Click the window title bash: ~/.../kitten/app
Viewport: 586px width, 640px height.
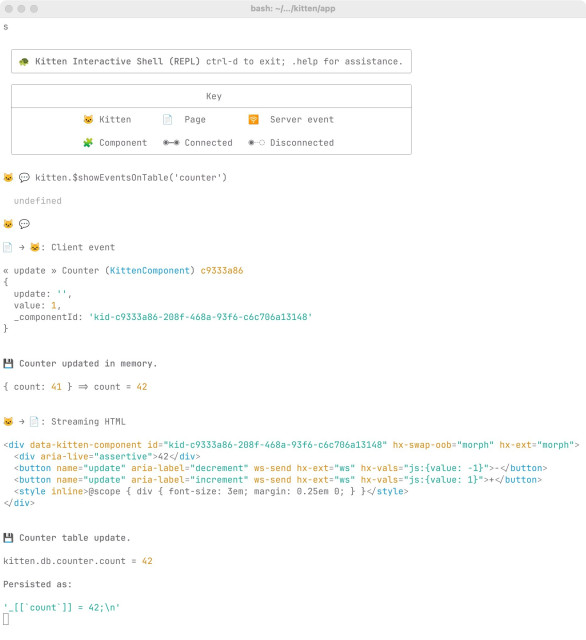[293, 9]
